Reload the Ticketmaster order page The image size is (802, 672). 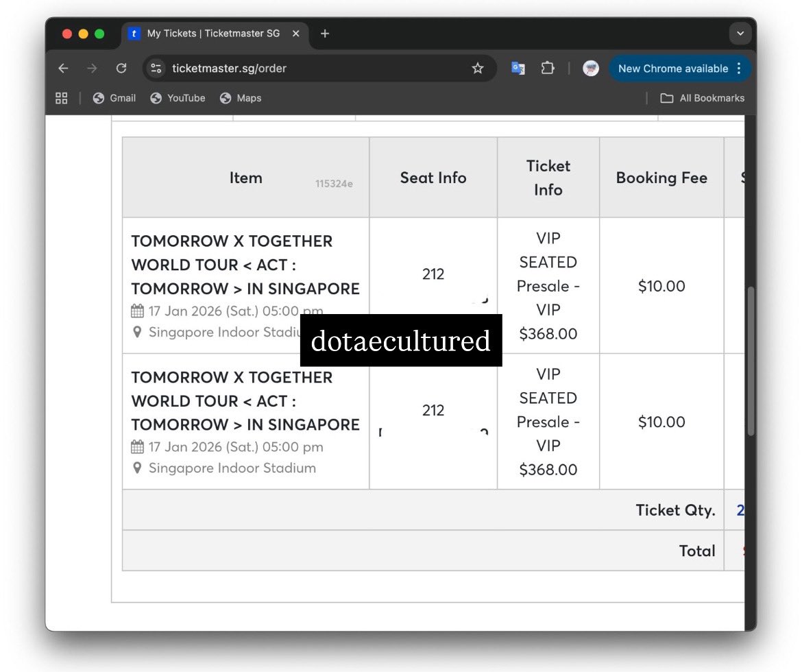[x=121, y=68]
